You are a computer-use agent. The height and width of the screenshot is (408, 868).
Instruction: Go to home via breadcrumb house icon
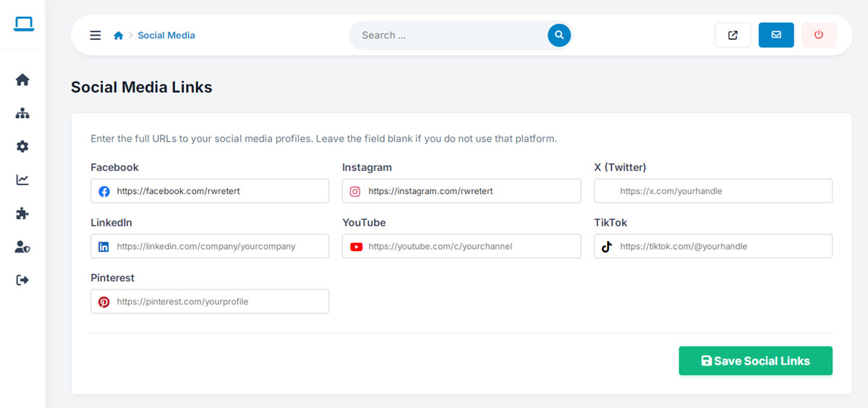point(119,35)
